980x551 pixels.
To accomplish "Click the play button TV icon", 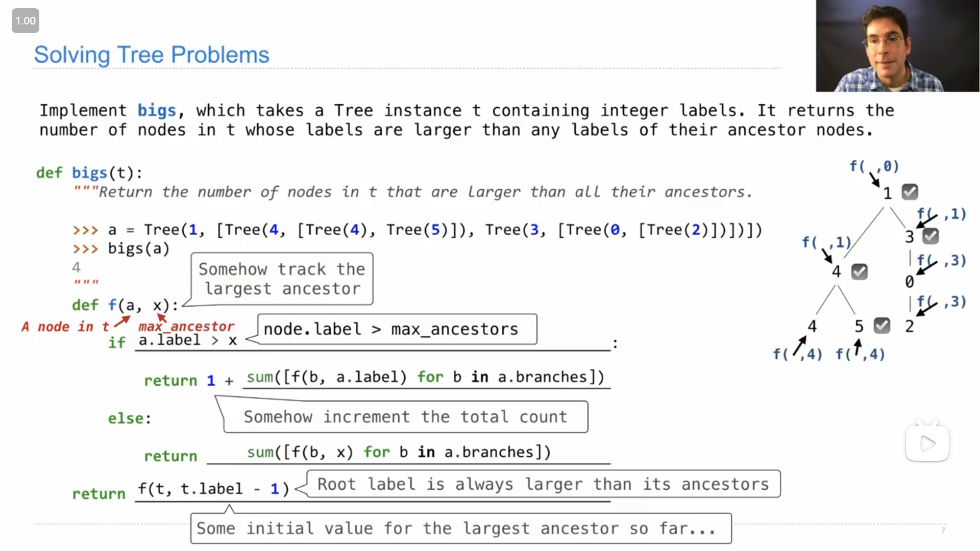I will (927, 443).
